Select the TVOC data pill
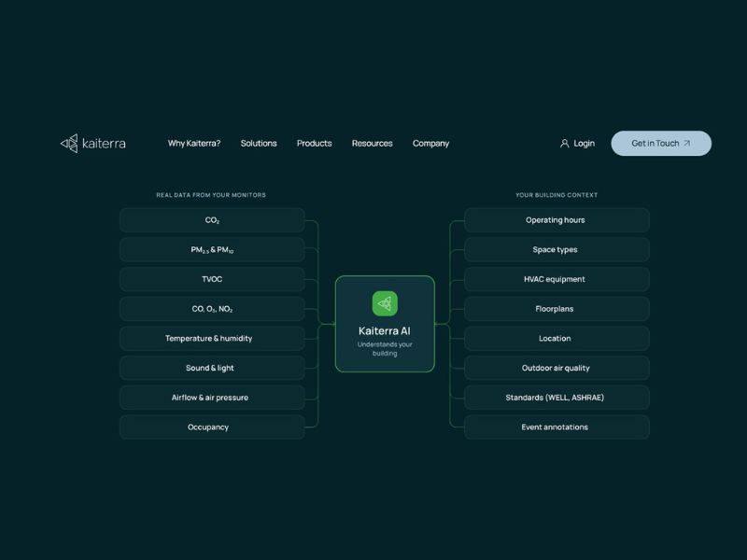Image resolution: width=747 pixels, height=560 pixels. tap(212, 279)
